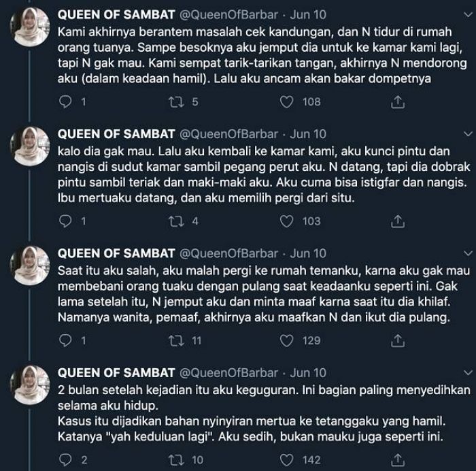
Task: Open the chevron menu on the keguguran tweet
Action: click(x=469, y=372)
